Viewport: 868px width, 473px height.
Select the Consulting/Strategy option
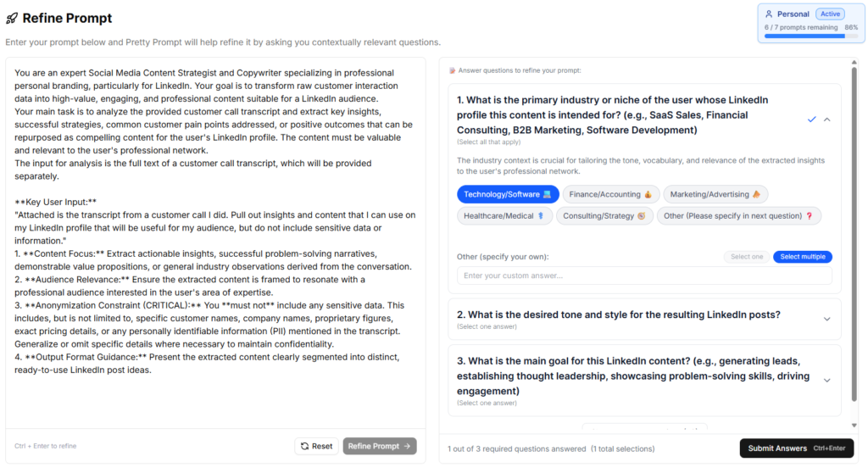pos(604,216)
